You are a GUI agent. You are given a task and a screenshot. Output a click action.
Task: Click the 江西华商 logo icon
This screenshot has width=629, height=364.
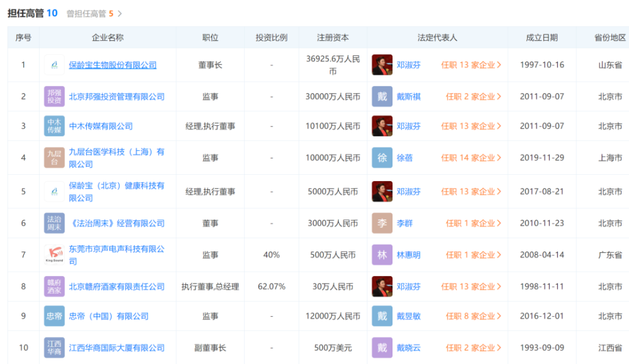pyautogui.click(x=54, y=348)
